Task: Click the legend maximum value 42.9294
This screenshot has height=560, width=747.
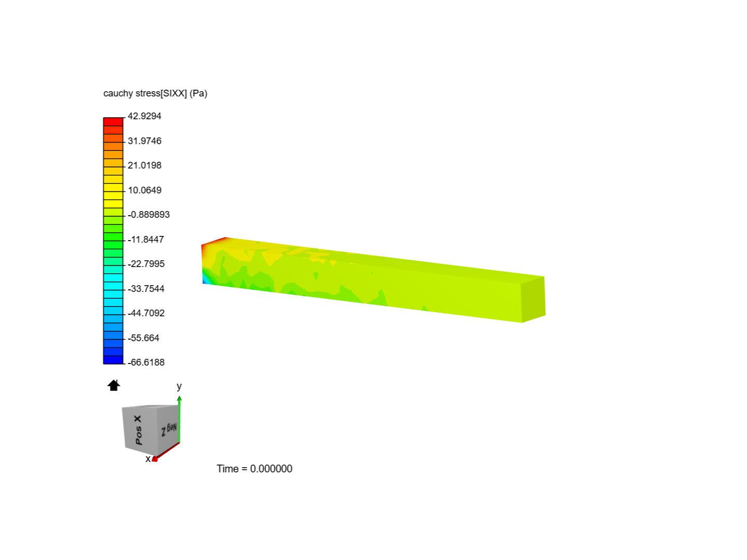Action: [x=144, y=116]
